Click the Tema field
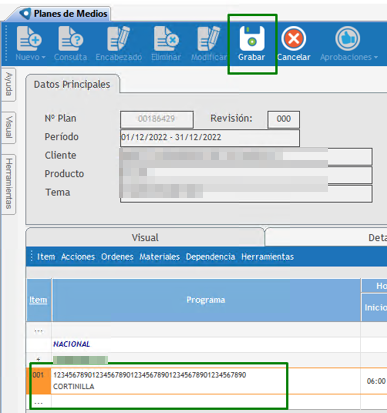 click(x=246, y=194)
